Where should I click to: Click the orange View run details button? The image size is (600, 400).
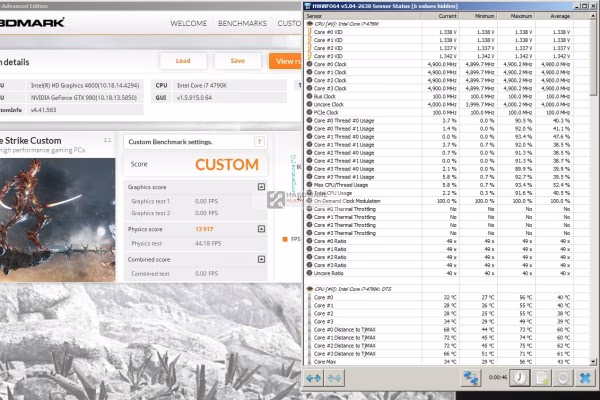click(285, 61)
